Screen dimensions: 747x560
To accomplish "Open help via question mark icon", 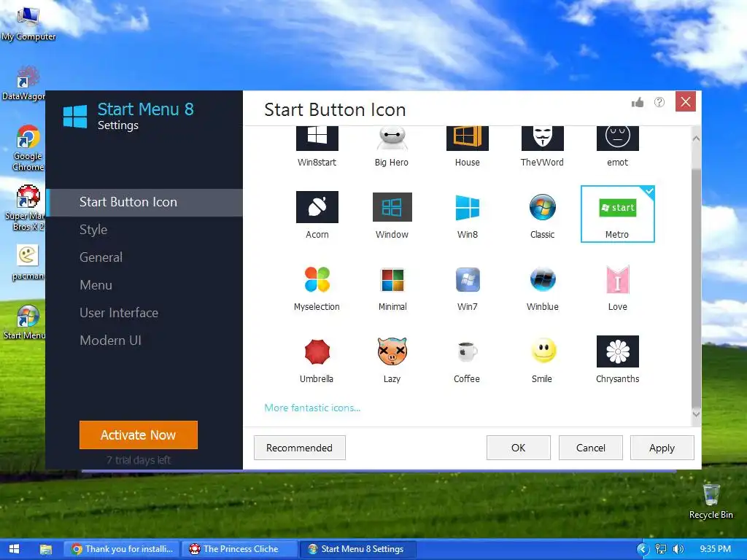I will [x=659, y=102].
